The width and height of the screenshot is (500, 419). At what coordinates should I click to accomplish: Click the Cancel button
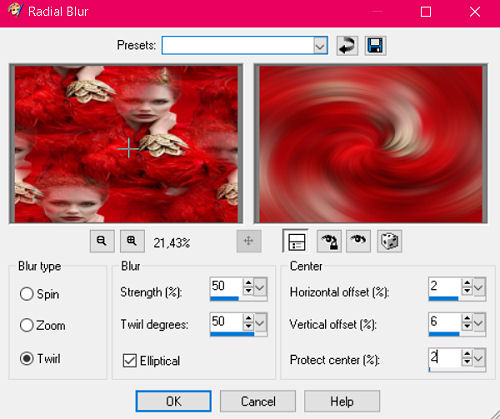[258, 401]
